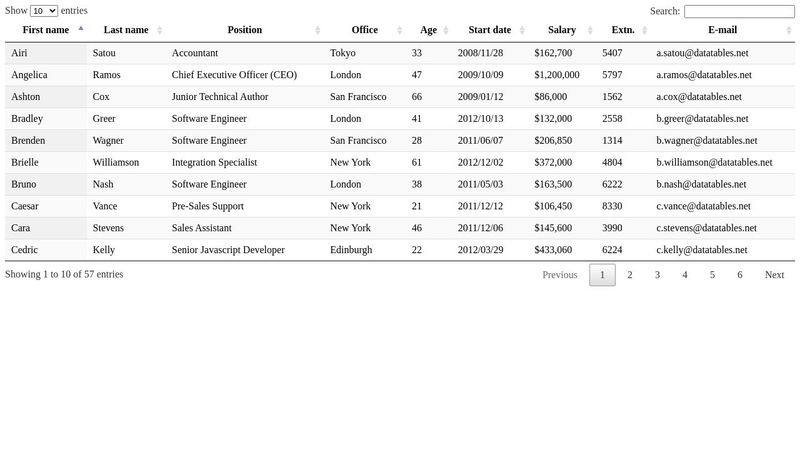Screen dimensions: 800x450
Task: Click the $1,200,000 salary cell
Action: point(562,75)
